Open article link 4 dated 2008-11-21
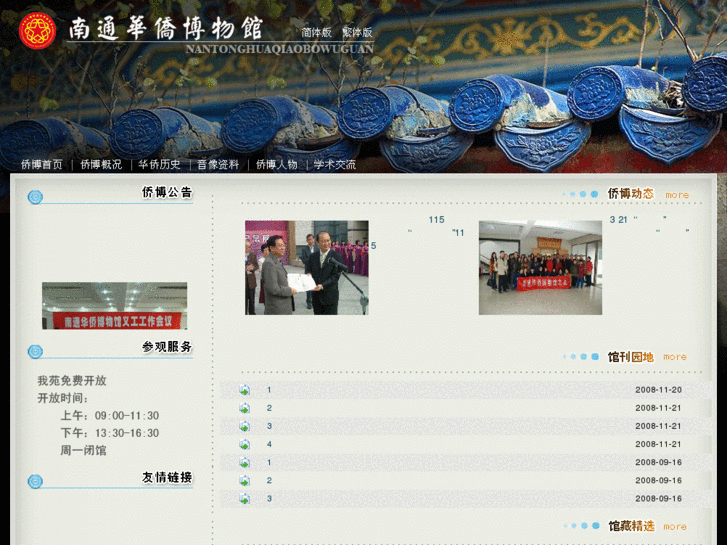Image resolution: width=727 pixels, height=545 pixels. [269, 444]
